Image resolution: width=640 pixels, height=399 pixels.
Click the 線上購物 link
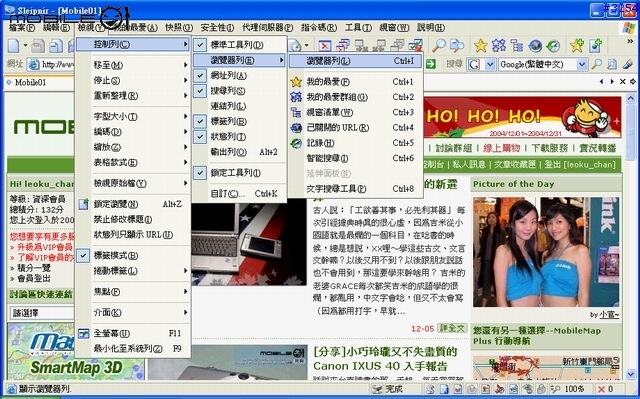coord(502,148)
